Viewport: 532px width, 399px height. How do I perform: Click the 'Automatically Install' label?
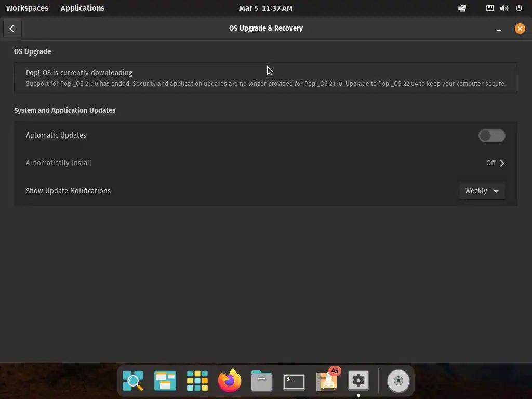tap(58, 163)
